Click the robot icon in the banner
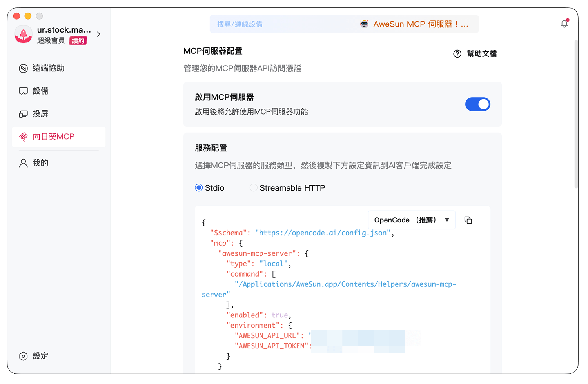Viewport: 588px width, 384px height. tap(364, 24)
